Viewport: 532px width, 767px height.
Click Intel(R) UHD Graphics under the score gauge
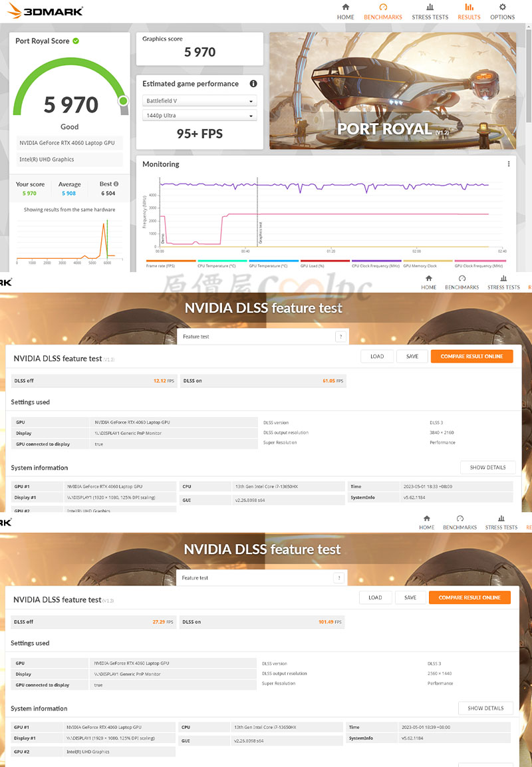(69, 160)
